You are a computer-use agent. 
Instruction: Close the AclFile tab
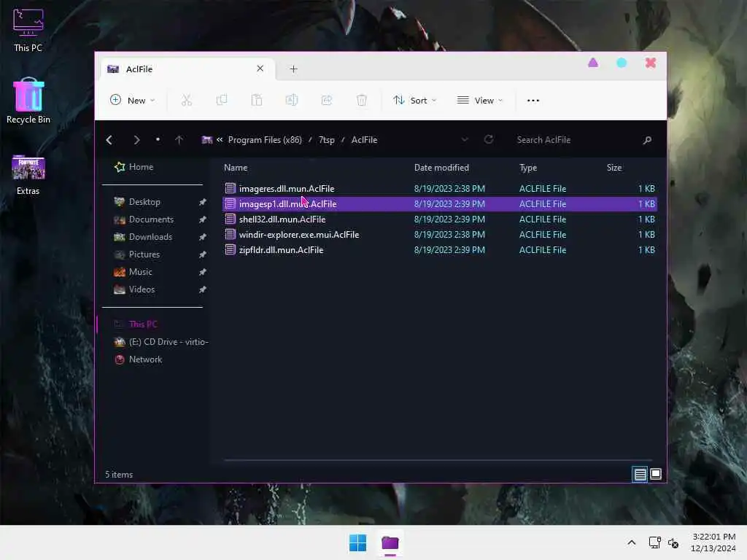[260, 69]
